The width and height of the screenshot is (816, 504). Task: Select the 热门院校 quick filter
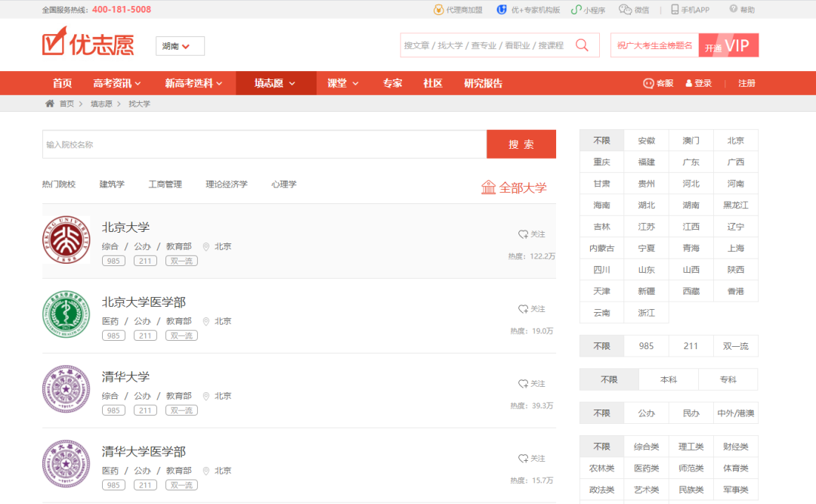pyautogui.click(x=59, y=184)
